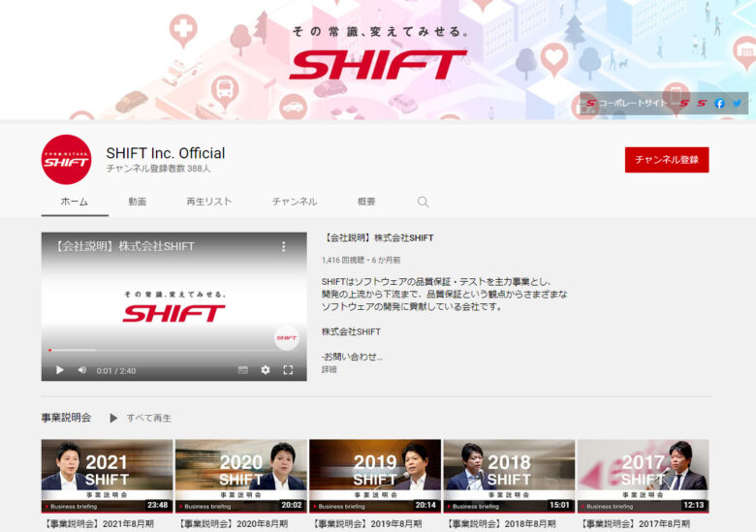Click the SHIFT Inc. Official channel name
This screenshot has height=532, width=756.
click(166, 153)
